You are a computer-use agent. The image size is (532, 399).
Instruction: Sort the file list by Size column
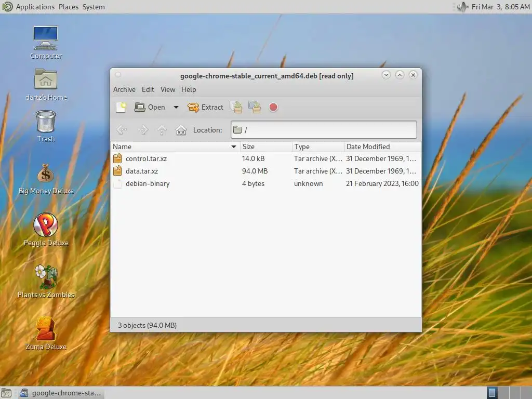[x=266, y=147]
